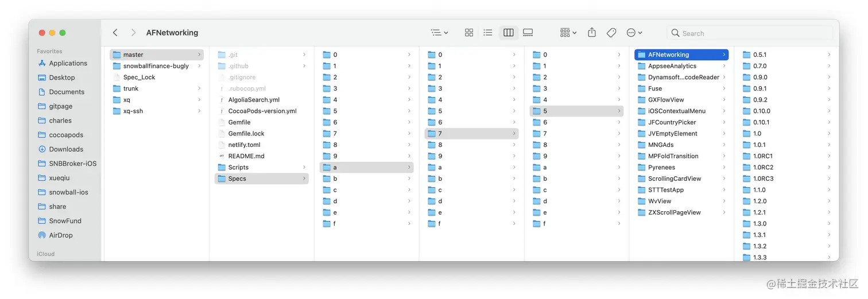Select SNBBroker-iOS in the sidebar
Viewport: 868px width, 299px height.
click(x=68, y=164)
